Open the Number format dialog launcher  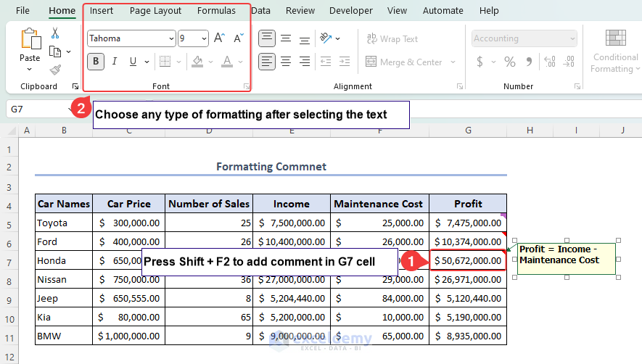tap(577, 86)
